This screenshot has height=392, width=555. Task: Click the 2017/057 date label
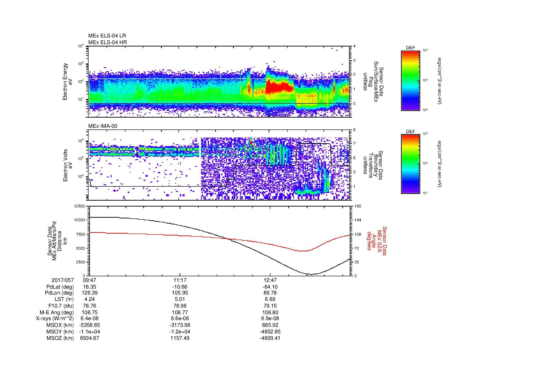tap(63, 280)
